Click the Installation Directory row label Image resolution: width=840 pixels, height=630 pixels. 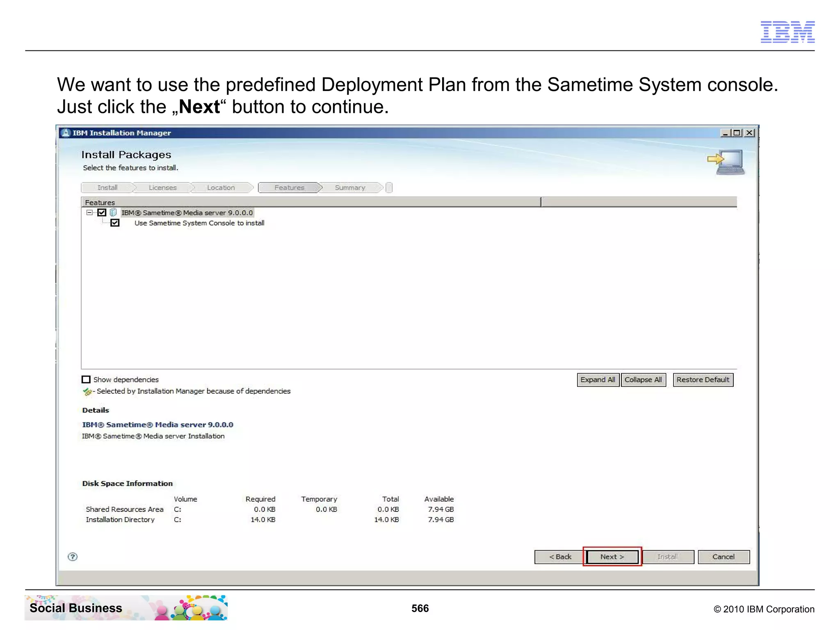click(120, 520)
